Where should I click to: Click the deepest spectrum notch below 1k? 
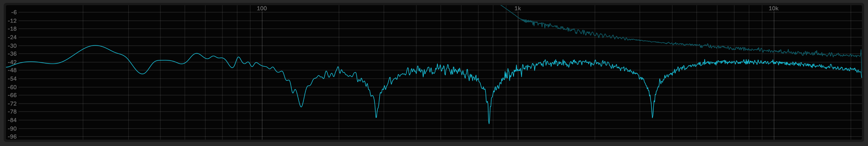tap(489, 123)
